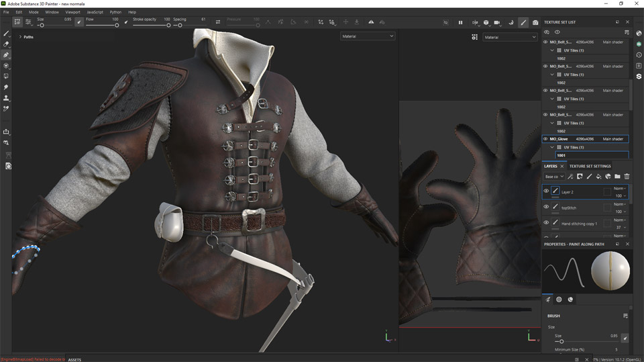Screen dimensions: 644x362
Task: Select the Paint brush tool in left toolbar
Action: 6,34
